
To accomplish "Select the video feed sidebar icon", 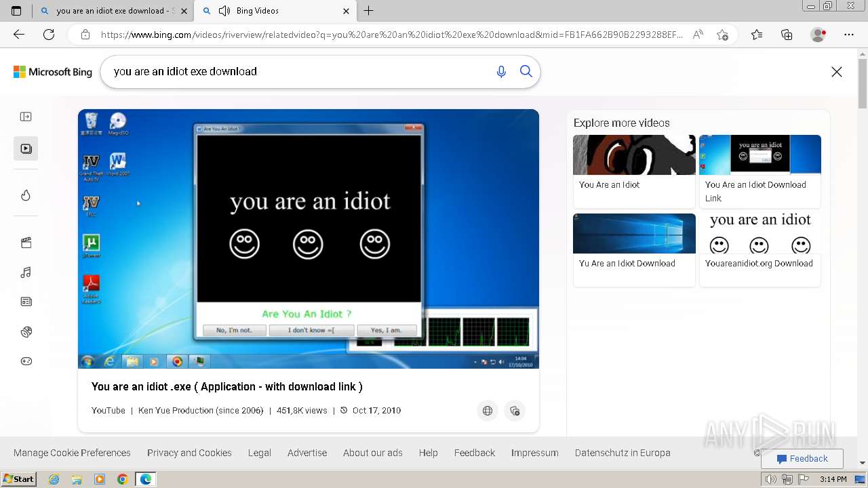I will tap(26, 148).
